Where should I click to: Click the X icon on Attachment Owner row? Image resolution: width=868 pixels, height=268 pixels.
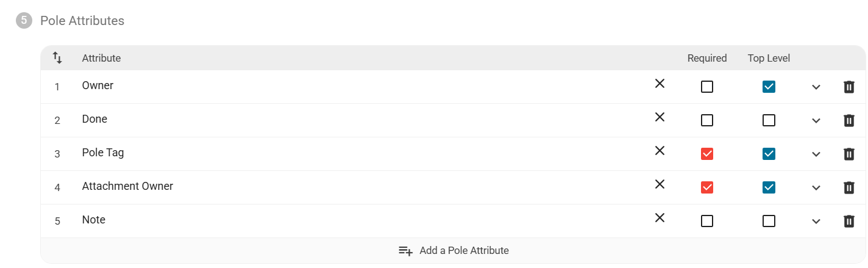click(660, 184)
